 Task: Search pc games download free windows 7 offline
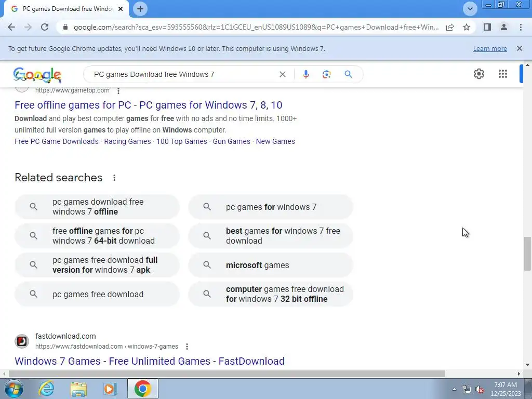pyautogui.click(x=97, y=207)
